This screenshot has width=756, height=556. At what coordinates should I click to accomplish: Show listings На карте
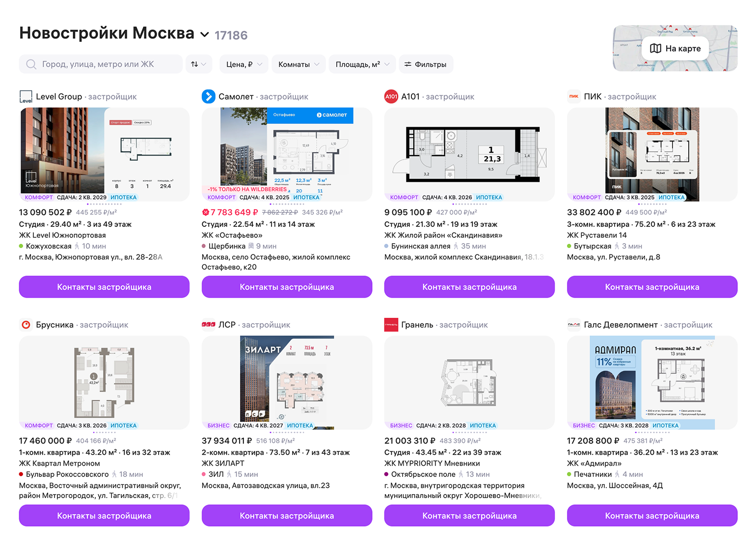[x=675, y=48]
